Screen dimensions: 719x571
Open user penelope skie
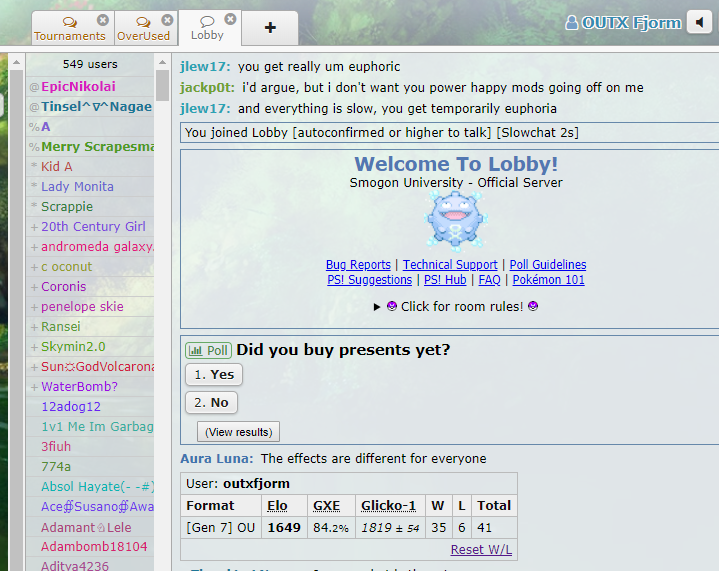pyautogui.click(x=90, y=306)
